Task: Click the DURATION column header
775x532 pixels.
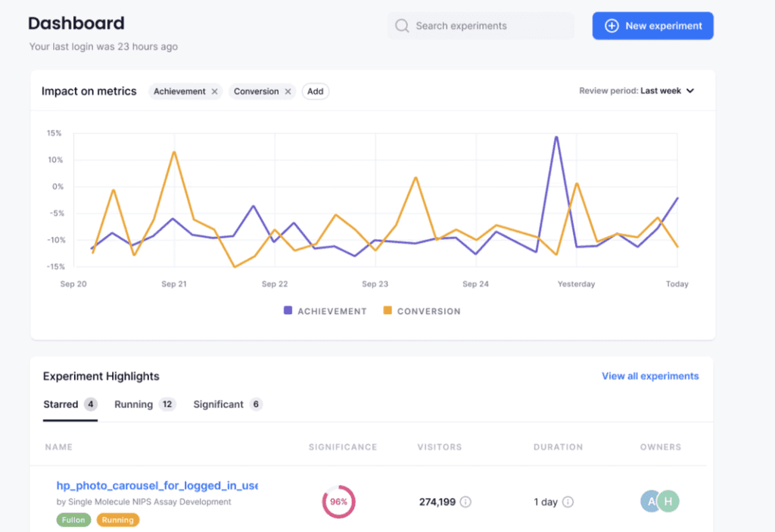Action: tap(558, 447)
